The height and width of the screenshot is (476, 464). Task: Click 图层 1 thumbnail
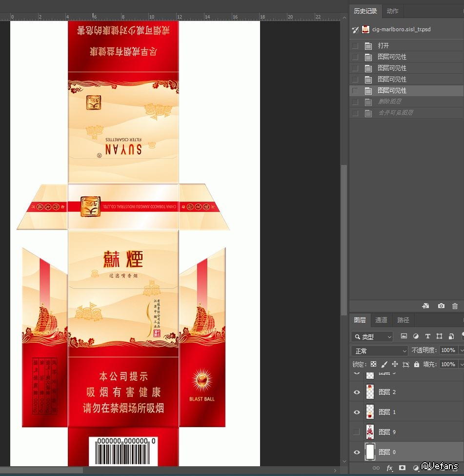pyautogui.click(x=370, y=412)
